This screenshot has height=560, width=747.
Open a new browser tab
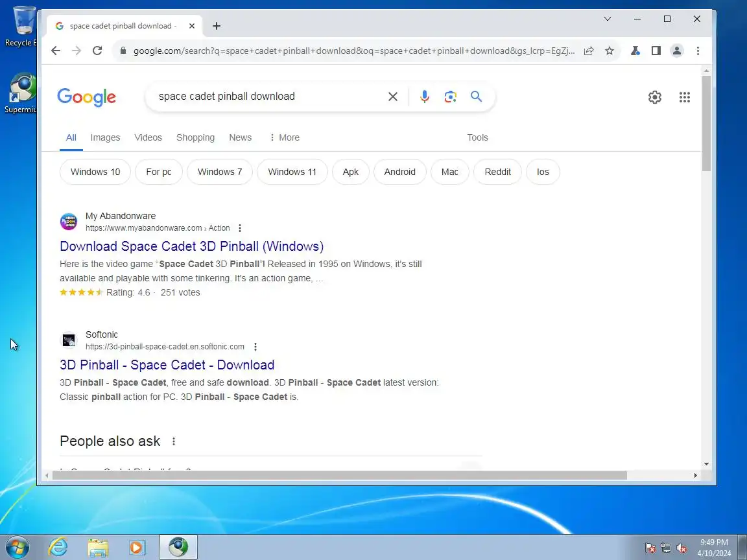(x=217, y=26)
